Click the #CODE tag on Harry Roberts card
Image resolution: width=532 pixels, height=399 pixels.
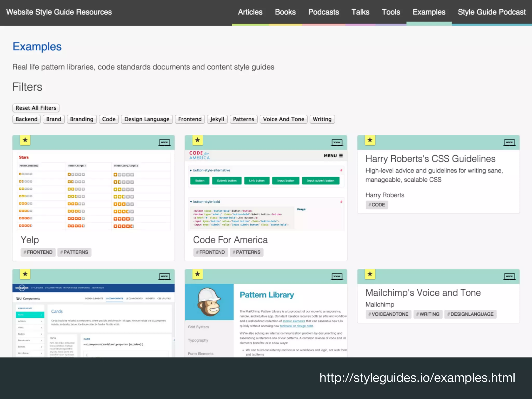click(x=377, y=205)
